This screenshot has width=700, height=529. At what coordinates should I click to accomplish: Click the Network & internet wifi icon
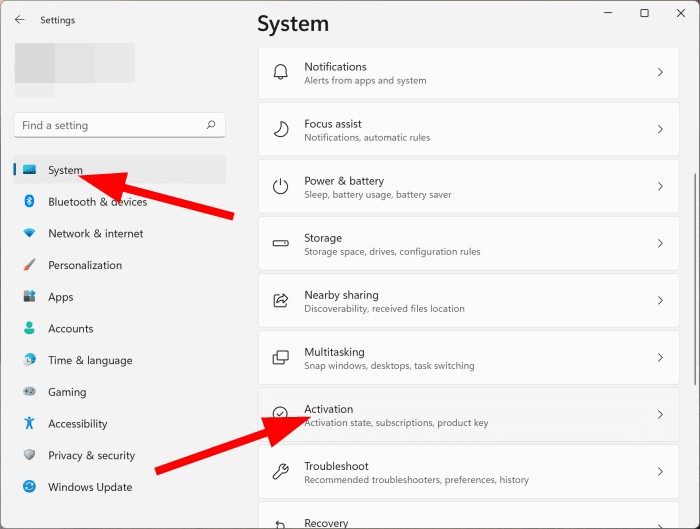click(29, 233)
